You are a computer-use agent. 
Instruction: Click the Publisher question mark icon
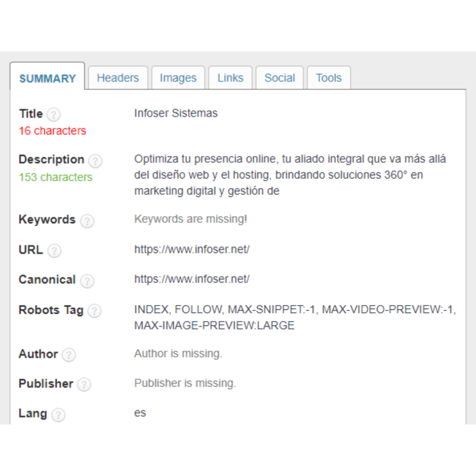[x=84, y=384]
